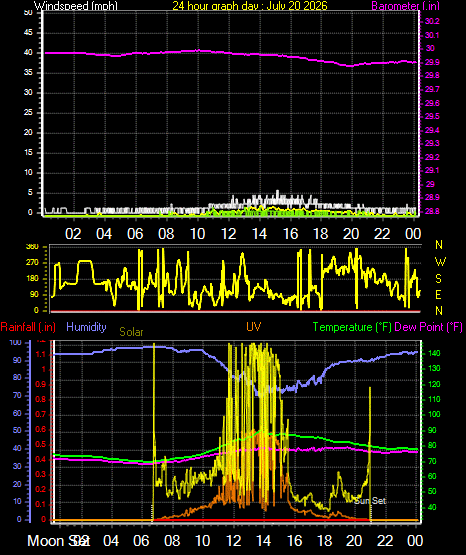466x555 pixels.
Task: Select the blue "Humidity" legend label
Action: 86,327
